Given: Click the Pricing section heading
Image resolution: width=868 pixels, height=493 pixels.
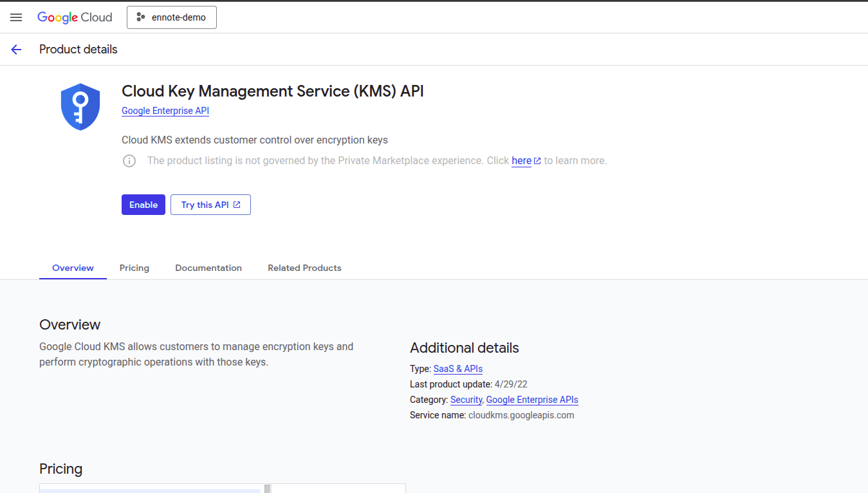Looking at the screenshot, I should coord(61,469).
